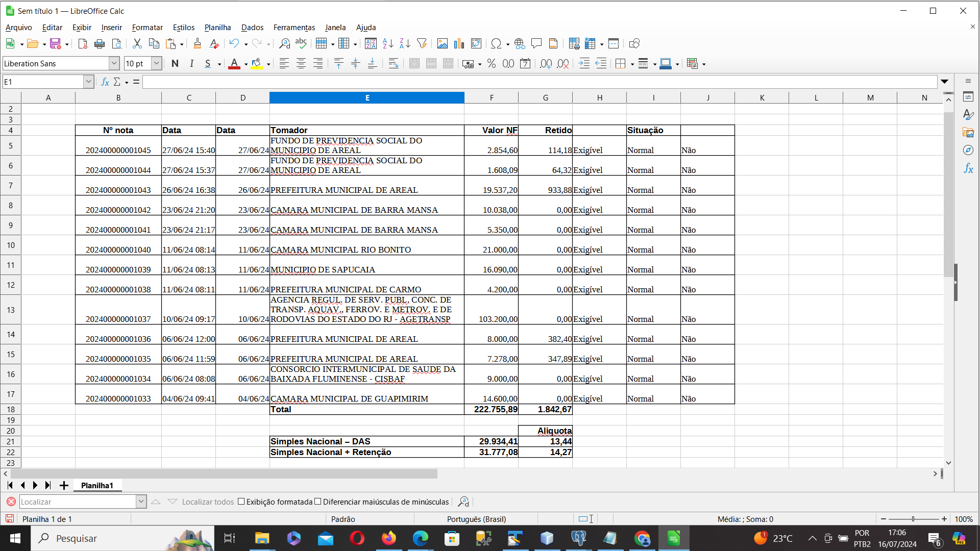This screenshot has height=551, width=980.
Task: Click the Localizar search input field
Action: (x=78, y=502)
